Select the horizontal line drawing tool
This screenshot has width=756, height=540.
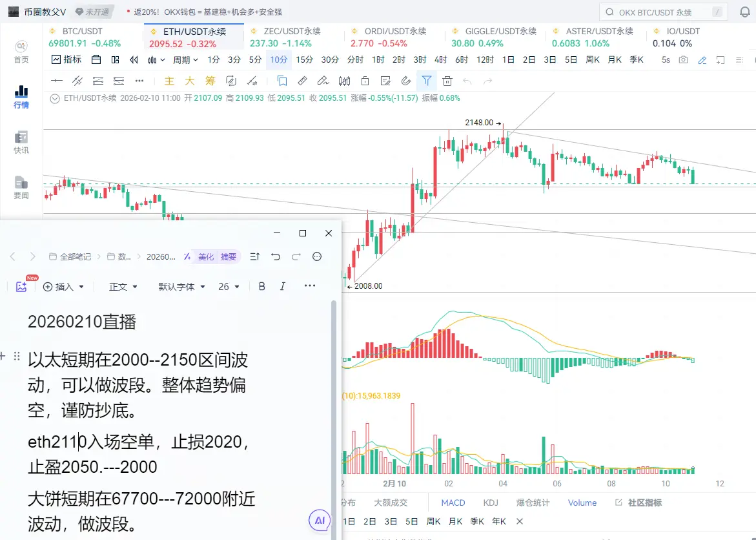(x=56, y=81)
